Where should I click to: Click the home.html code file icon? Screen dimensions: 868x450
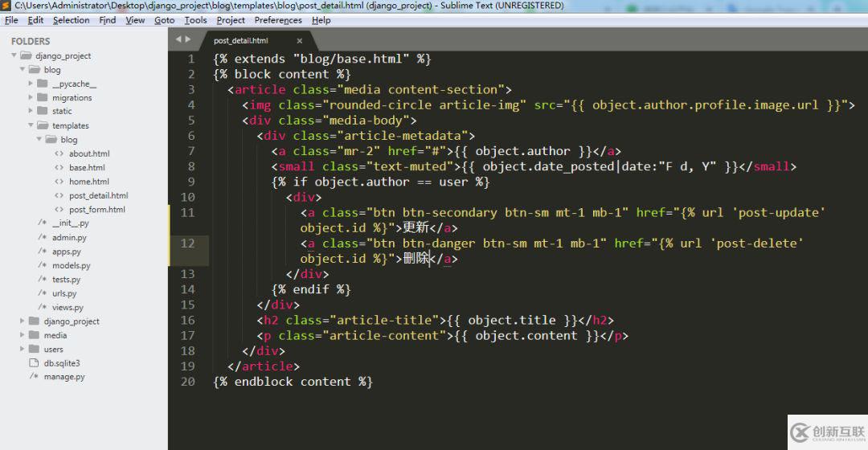59,181
